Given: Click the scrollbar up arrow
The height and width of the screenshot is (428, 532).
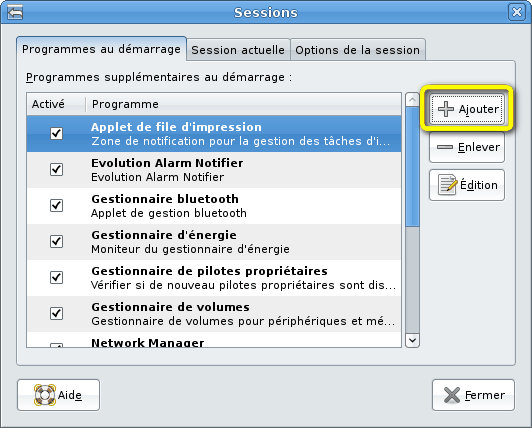Looking at the screenshot, I should [x=412, y=100].
